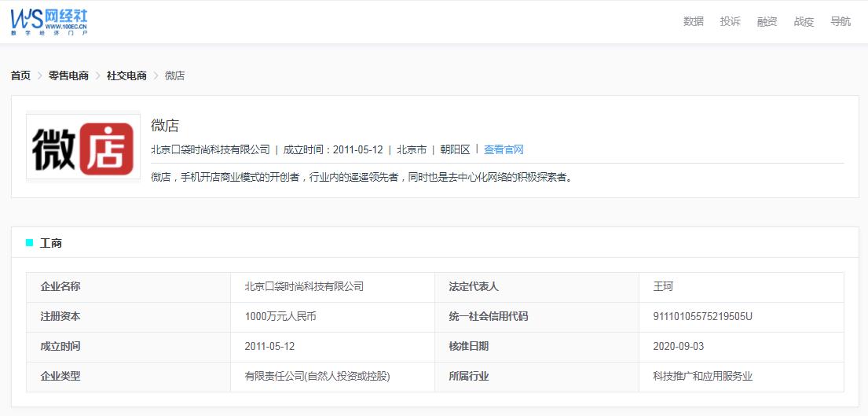Open the 数据 navigation item

693,21
